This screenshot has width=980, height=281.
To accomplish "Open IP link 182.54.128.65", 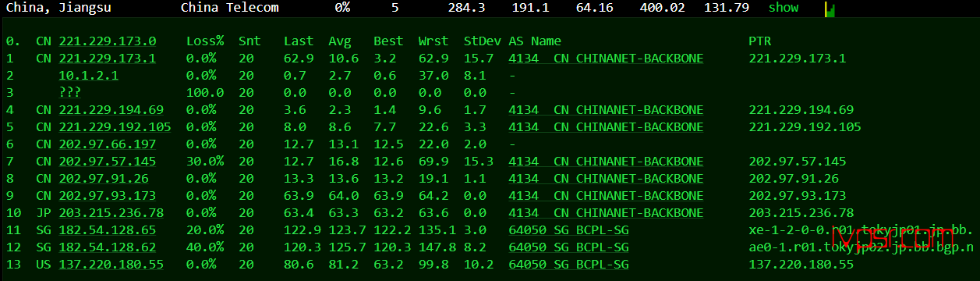I will pyautogui.click(x=108, y=229).
